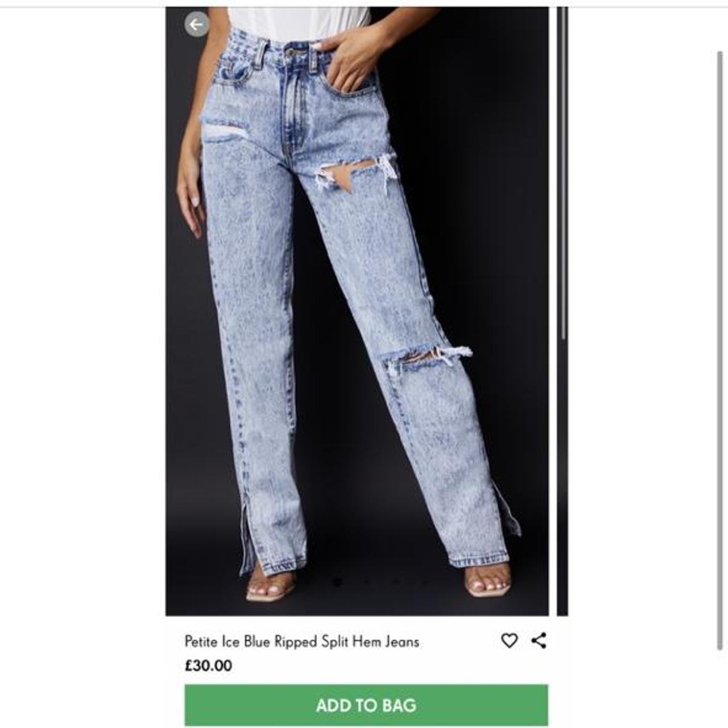This screenshot has width=728, height=728.
Task: Click the ADD TO BAG button
Action: coord(366,705)
